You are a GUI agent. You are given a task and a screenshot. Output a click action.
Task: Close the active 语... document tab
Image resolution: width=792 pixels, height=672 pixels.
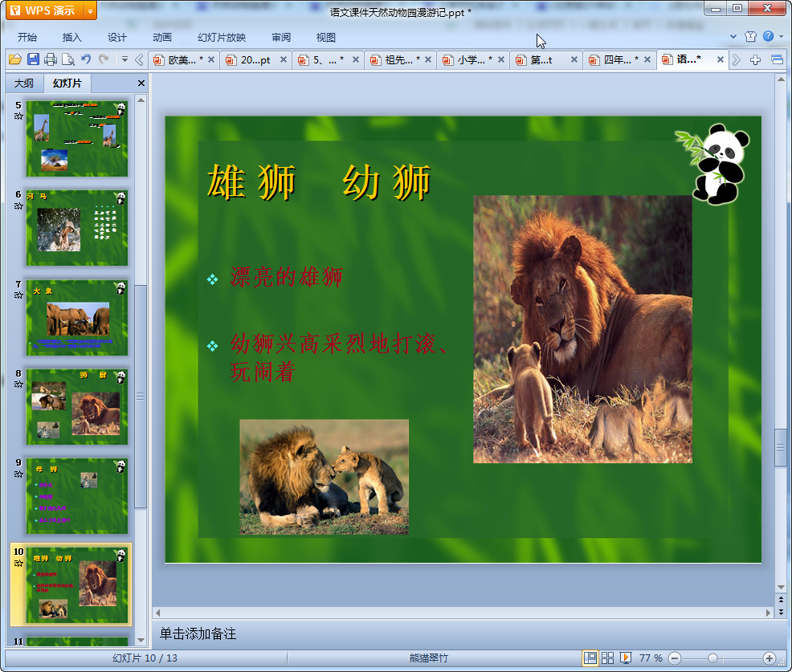(721, 59)
